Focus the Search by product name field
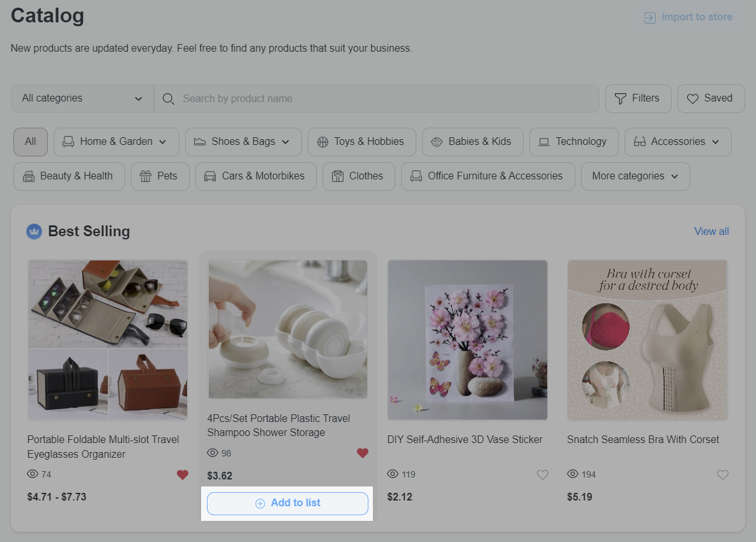 383,98
